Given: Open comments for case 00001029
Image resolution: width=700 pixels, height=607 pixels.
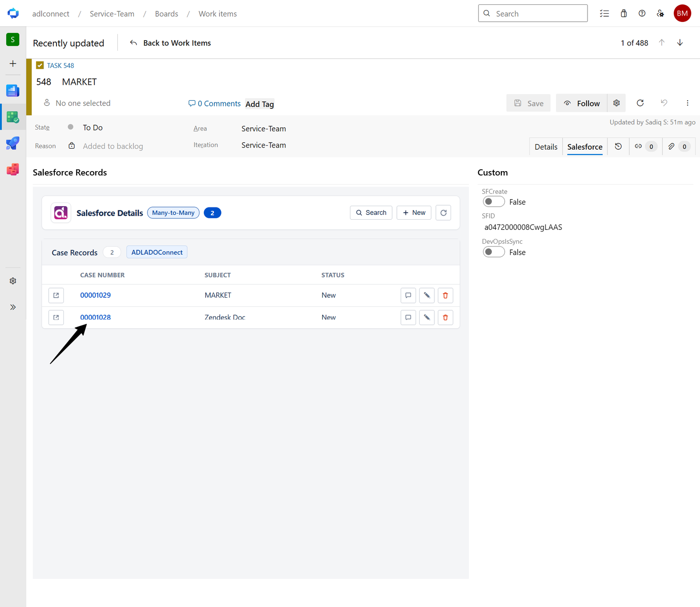Looking at the screenshot, I should pos(408,295).
